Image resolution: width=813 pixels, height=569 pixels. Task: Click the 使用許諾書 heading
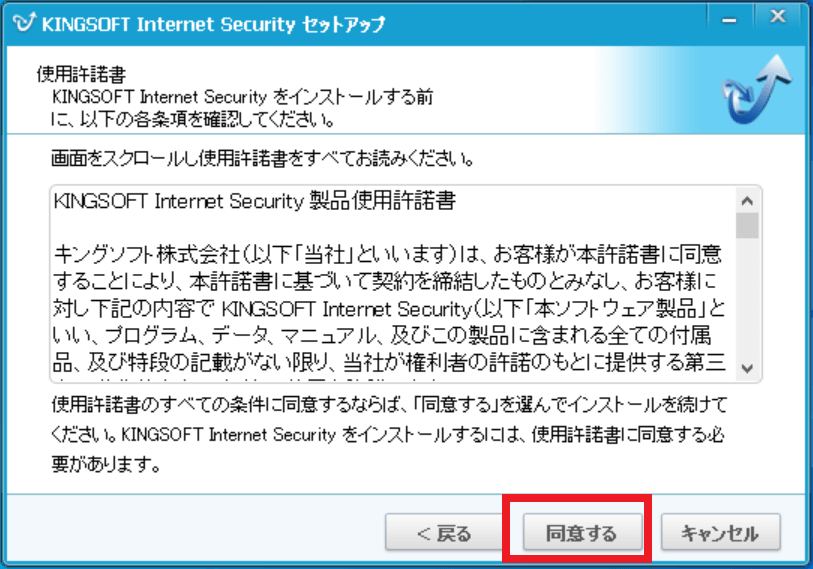(x=67, y=75)
